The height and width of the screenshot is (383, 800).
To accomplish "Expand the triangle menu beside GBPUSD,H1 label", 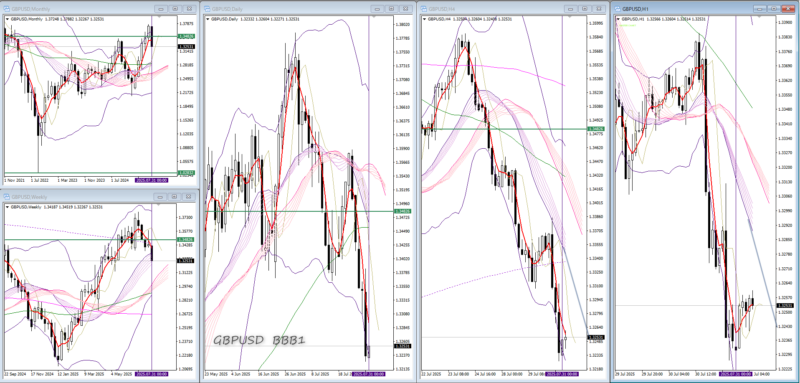I will click(x=619, y=19).
